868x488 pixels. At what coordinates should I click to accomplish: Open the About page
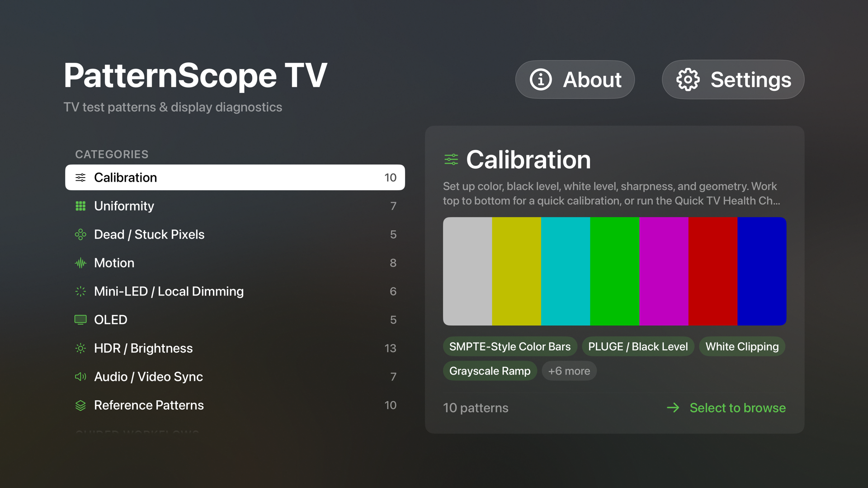(575, 80)
